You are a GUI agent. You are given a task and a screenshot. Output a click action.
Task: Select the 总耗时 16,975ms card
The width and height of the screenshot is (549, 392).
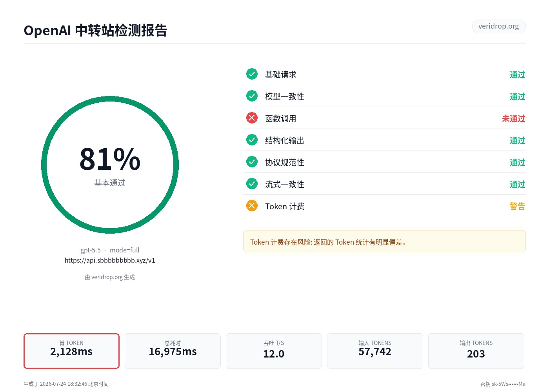coord(173,351)
